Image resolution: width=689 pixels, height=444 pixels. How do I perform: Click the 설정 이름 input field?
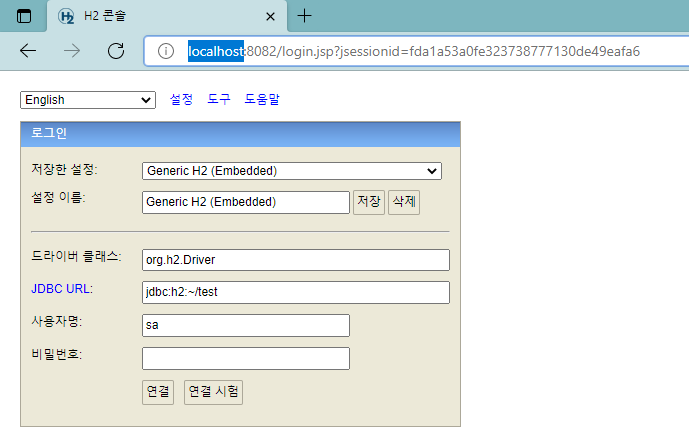coord(246,202)
